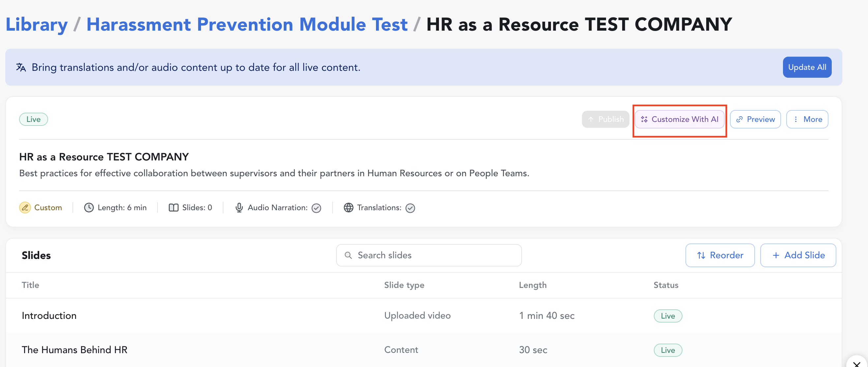
Task: Open the Preview link button
Action: (x=755, y=119)
